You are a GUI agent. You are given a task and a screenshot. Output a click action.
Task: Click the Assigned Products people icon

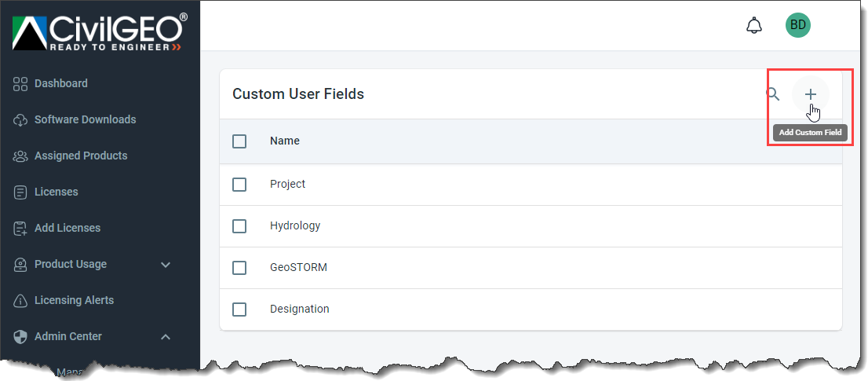[x=20, y=156]
